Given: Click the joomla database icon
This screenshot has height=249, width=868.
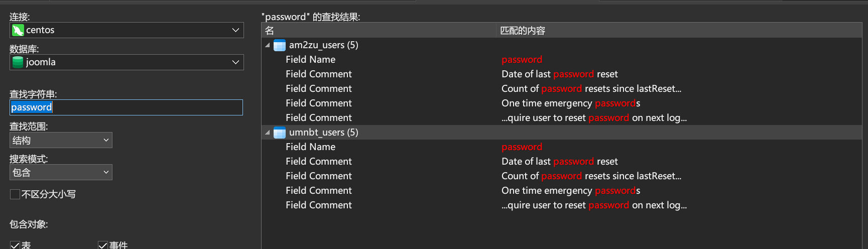Looking at the screenshot, I should click(18, 62).
